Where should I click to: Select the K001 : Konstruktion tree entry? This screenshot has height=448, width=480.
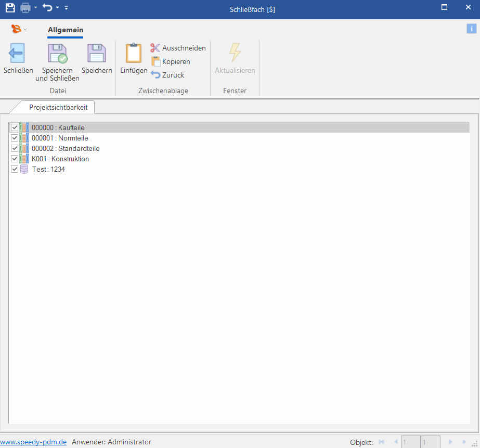60,159
